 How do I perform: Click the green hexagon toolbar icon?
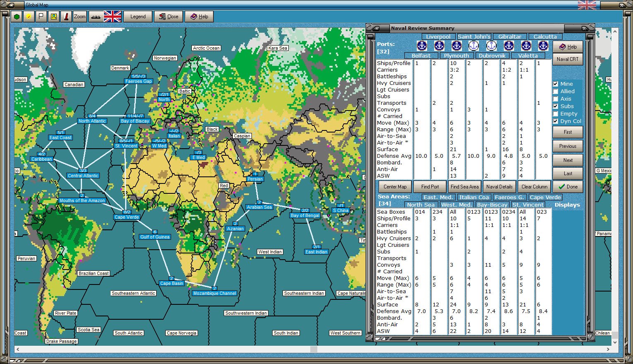[x=17, y=17]
